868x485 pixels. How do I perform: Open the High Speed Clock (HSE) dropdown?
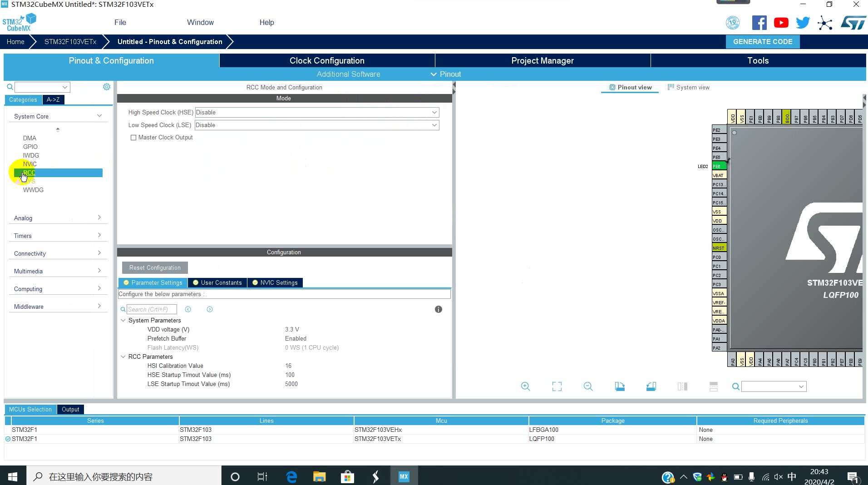coord(317,112)
